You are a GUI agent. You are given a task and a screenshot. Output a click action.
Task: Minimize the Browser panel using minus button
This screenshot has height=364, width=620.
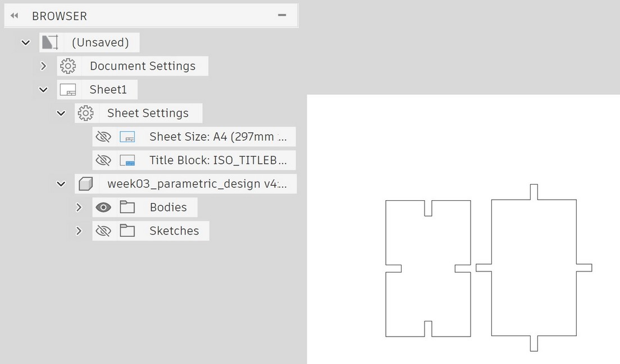coord(282,15)
